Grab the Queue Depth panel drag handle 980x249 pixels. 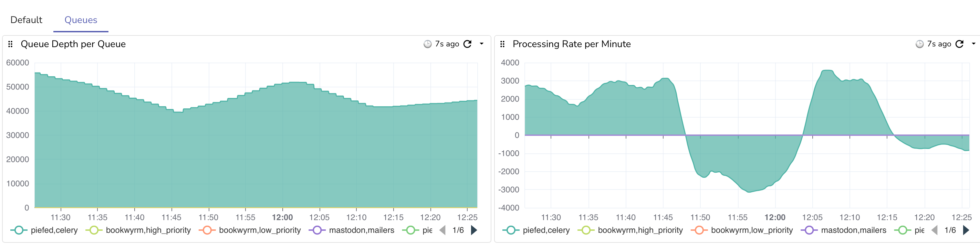coord(11,44)
